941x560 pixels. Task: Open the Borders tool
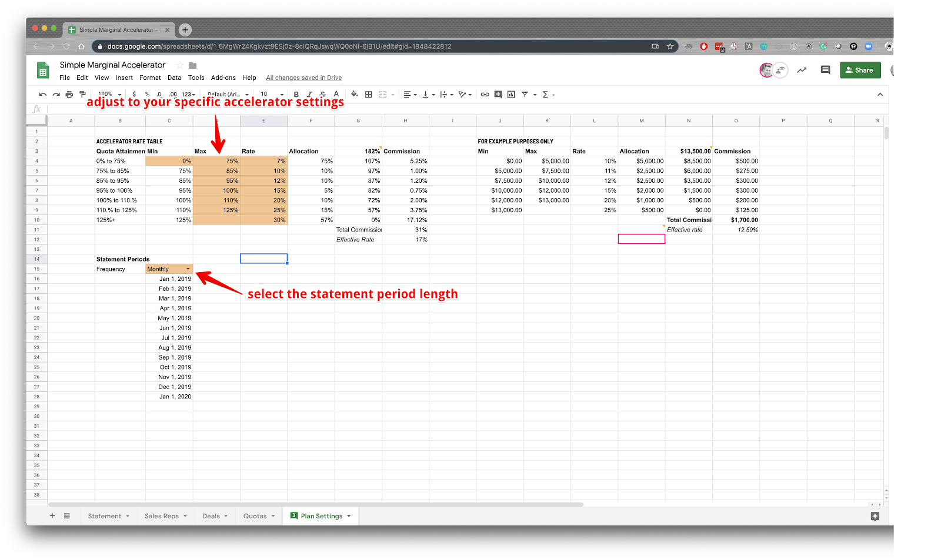pos(368,94)
